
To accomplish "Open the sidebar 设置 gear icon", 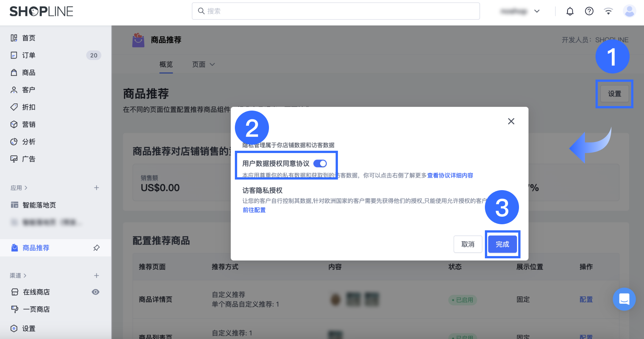I will tap(14, 328).
